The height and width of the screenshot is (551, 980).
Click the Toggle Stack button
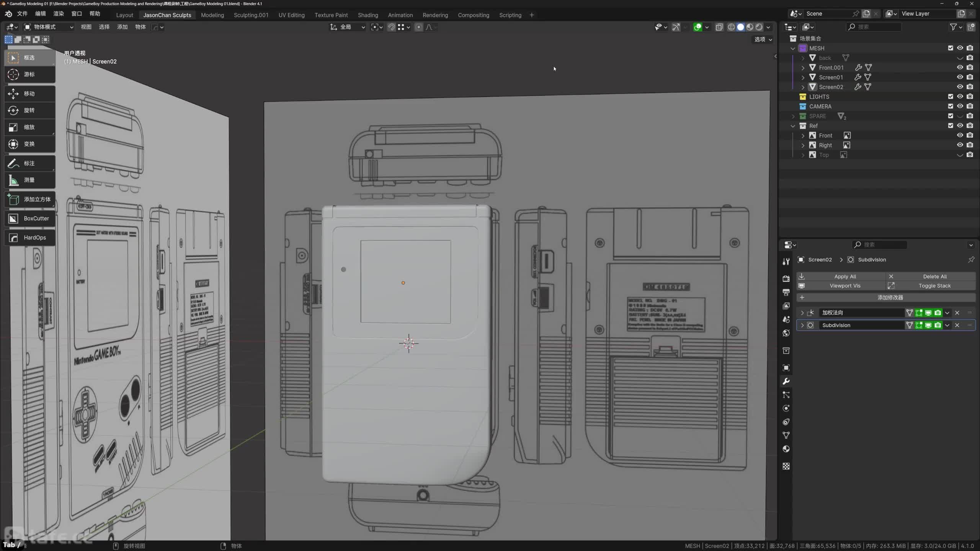tap(931, 286)
